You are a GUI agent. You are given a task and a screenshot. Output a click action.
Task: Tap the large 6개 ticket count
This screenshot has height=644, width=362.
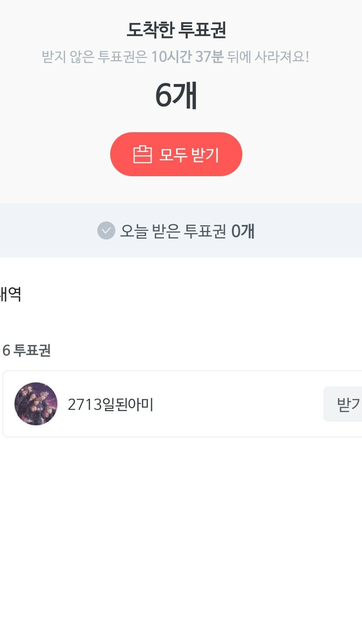tap(176, 95)
